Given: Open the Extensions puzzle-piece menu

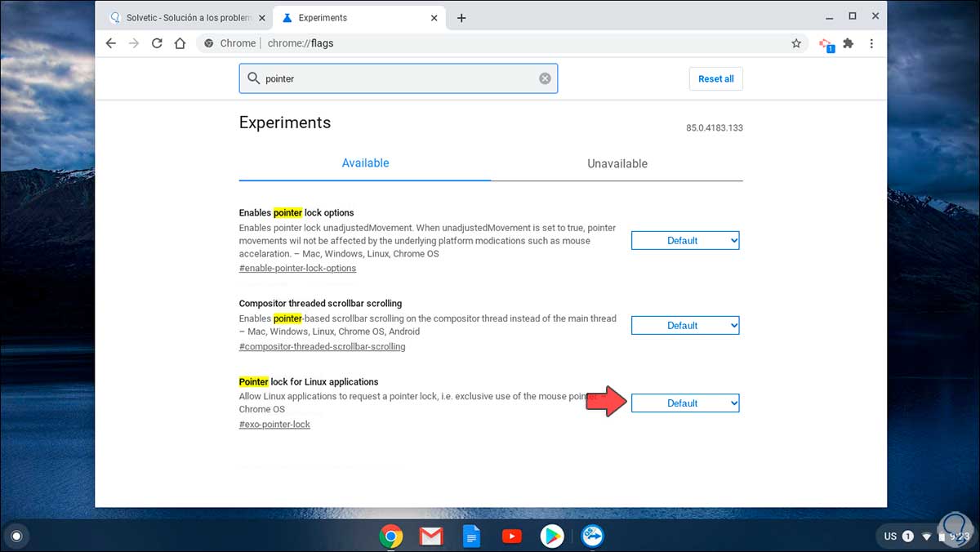Looking at the screenshot, I should tap(849, 43).
